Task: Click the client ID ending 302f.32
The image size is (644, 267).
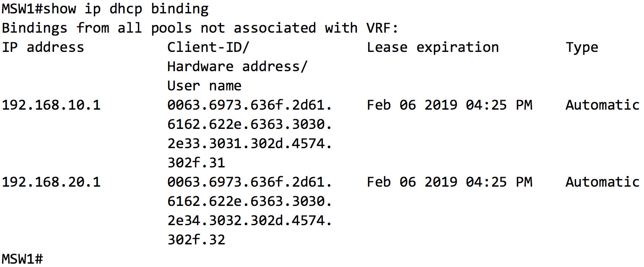Action: point(196,240)
